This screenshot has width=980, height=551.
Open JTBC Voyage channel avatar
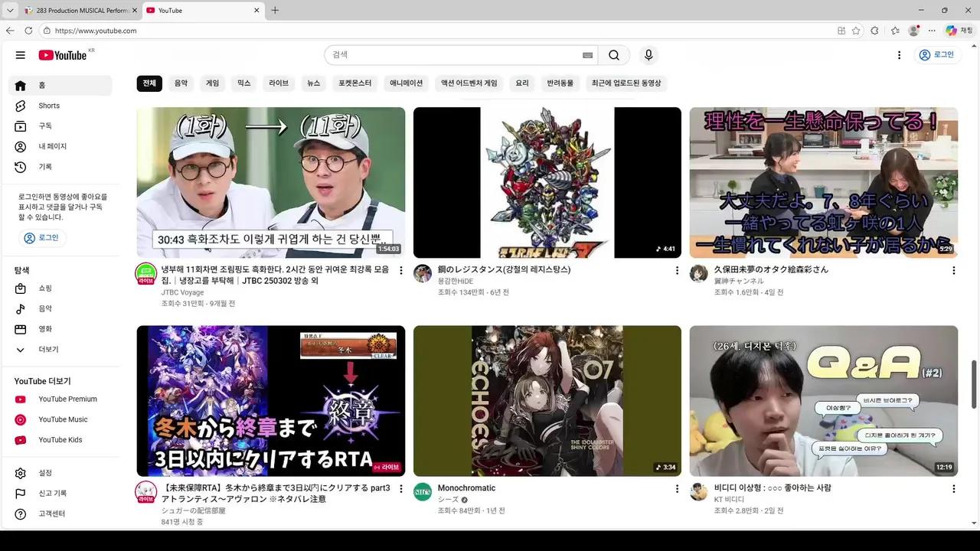tap(145, 273)
